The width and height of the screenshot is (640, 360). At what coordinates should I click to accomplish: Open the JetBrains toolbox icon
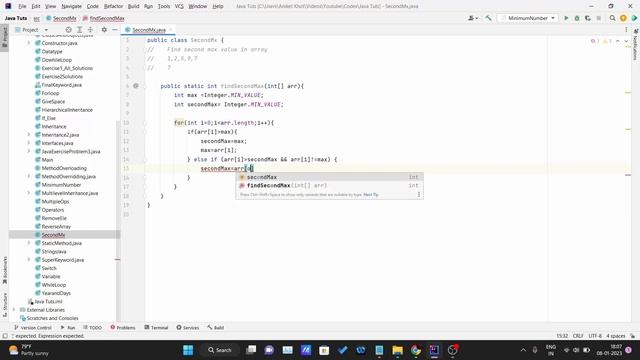pyautogui.click(x=634, y=18)
